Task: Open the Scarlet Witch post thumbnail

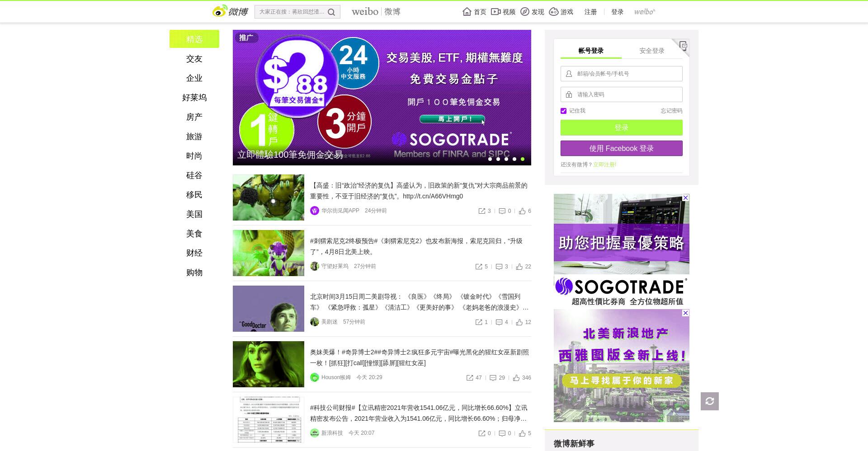Action: point(269,364)
